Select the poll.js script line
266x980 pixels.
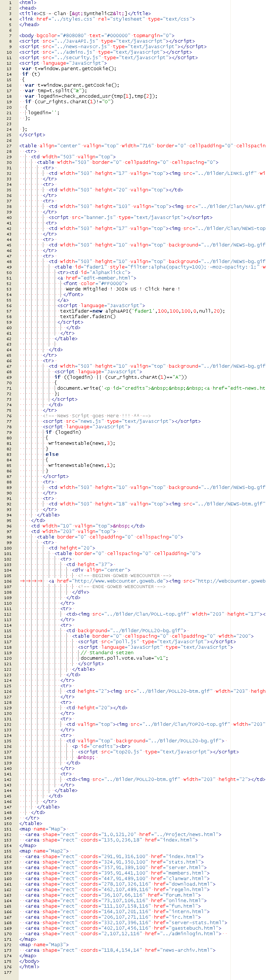point(157,642)
